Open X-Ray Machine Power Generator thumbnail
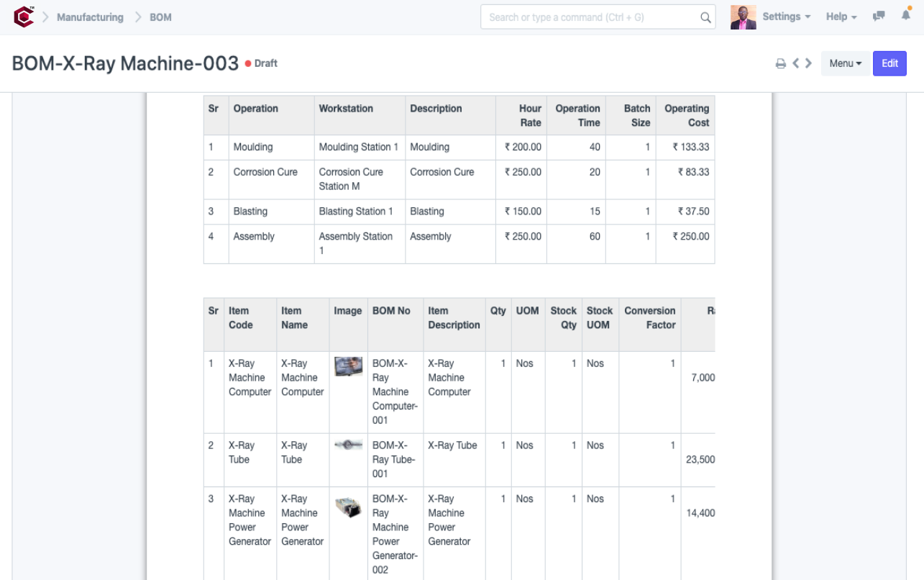The image size is (924, 580). (x=348, y=508)
